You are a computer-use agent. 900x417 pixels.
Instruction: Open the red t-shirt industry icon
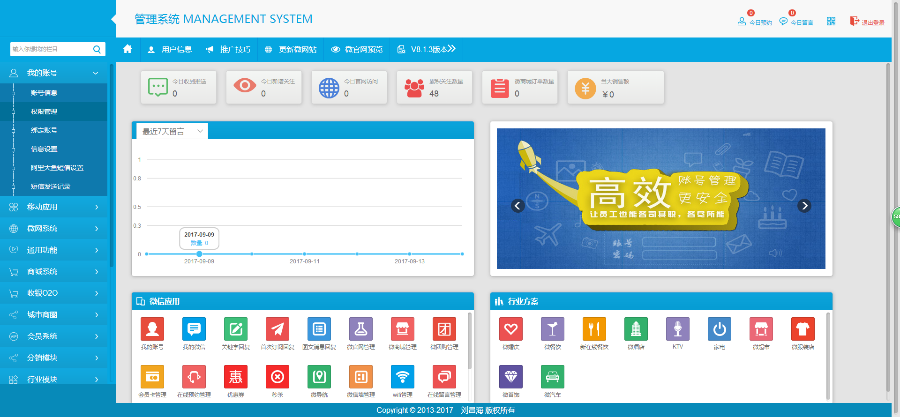pos(803,329)
